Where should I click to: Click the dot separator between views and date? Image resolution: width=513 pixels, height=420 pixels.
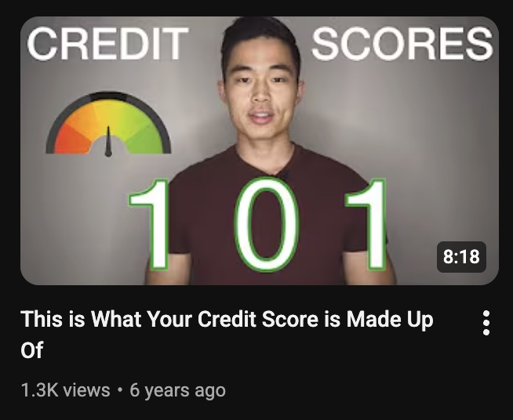[x=120, y=390]
